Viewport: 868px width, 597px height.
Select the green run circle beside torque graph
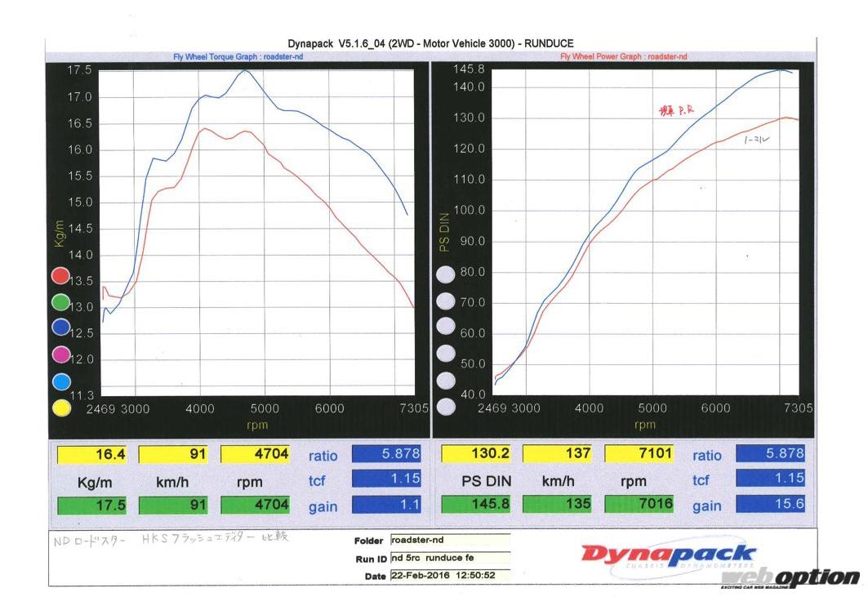pyautogui.click(x=60, y=303)
